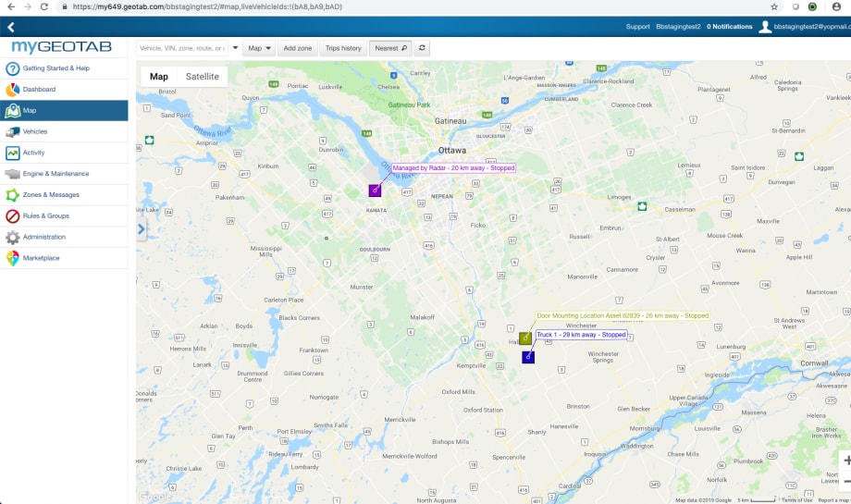
Task: Open Rules & Groups
Action: click(64, 216)
